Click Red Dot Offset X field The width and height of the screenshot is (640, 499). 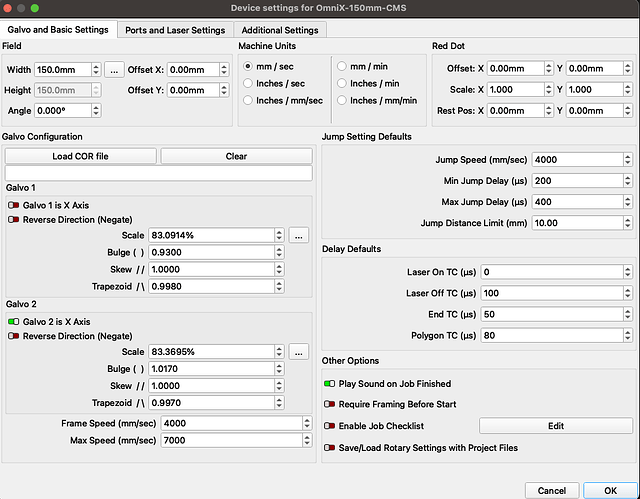[516, 69]
